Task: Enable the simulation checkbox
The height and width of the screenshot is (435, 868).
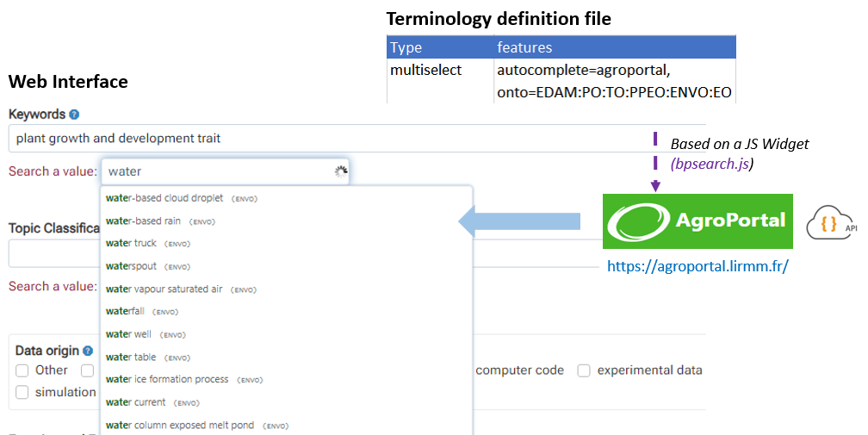Action: pyautogui.click(x=22, y=393)
